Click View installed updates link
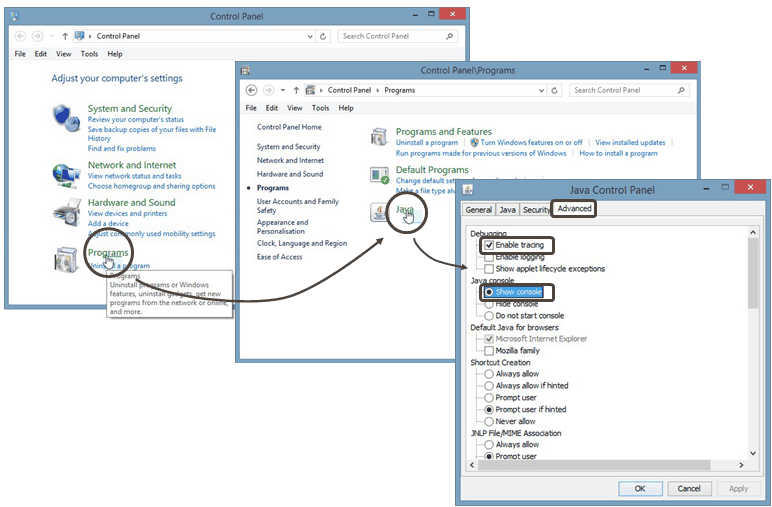 630,142
